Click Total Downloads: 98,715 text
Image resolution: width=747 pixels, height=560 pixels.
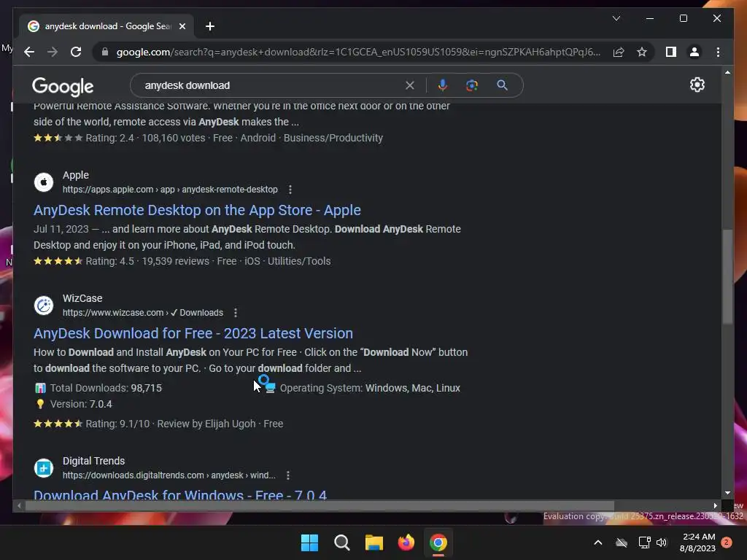(106, 388)
